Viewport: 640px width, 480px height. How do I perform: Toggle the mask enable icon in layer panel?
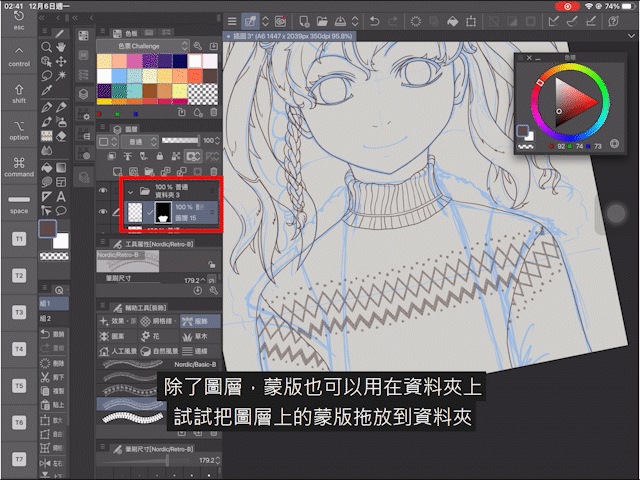(193, 156)
